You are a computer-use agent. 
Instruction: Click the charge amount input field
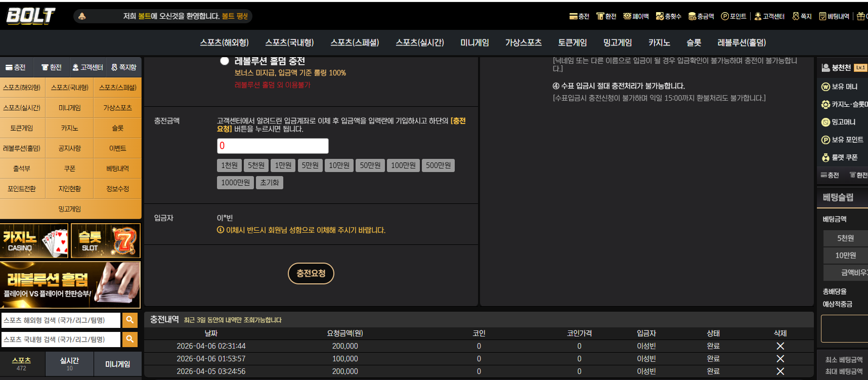point(273,146)
